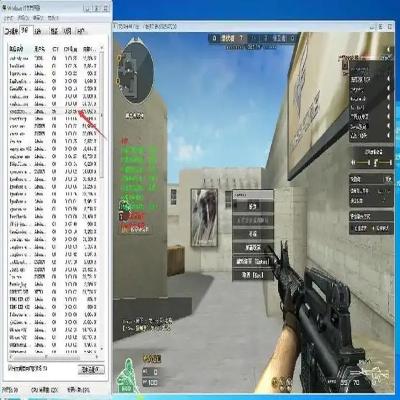This screenshot has height=400, width=400.
Task: Mute the last player in the voice list
Action: (388, 136)
